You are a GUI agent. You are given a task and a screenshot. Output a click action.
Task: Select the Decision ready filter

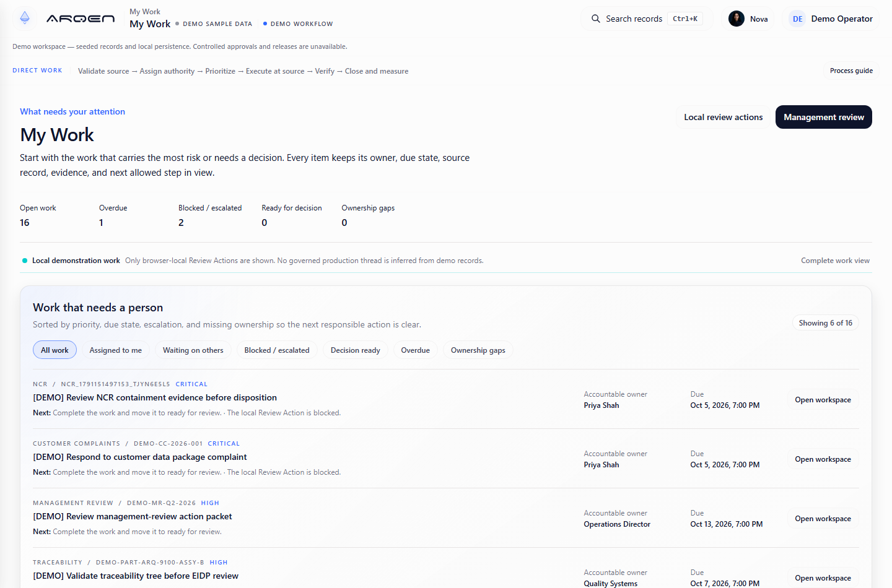pos(356,350)
